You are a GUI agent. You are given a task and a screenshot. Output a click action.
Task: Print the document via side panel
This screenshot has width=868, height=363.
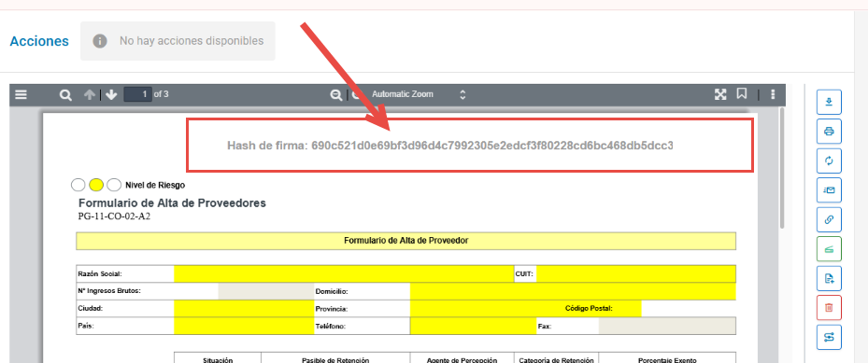[x=830, y=132]
